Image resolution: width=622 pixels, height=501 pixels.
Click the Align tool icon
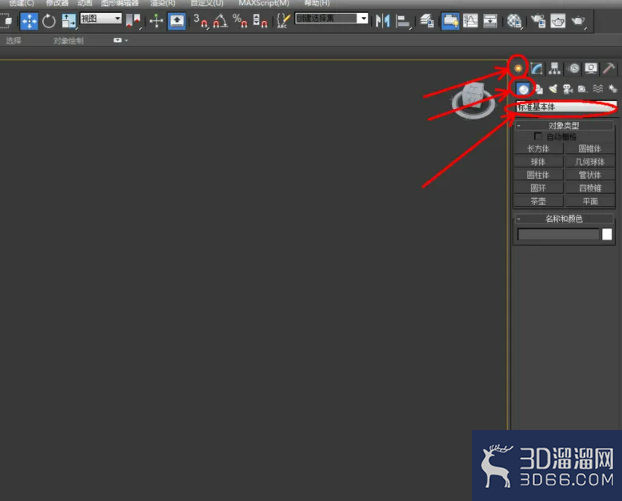403,21
